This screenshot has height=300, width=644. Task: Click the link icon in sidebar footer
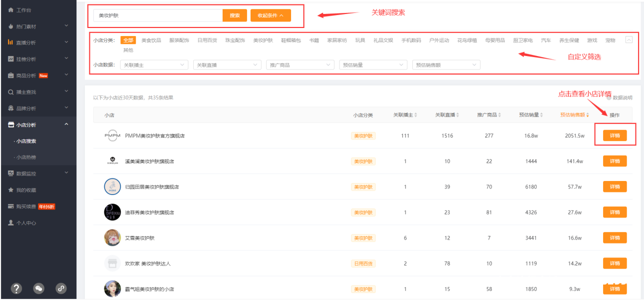[61, 288]
